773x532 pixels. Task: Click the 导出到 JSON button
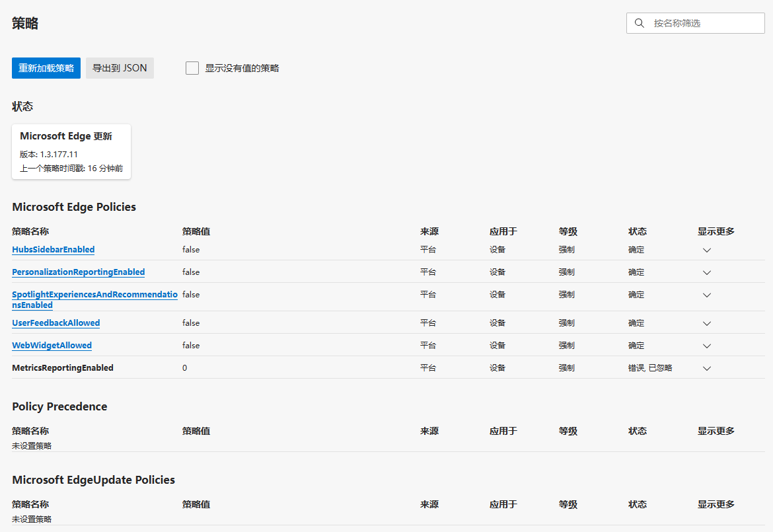click(x=120, y=68)
